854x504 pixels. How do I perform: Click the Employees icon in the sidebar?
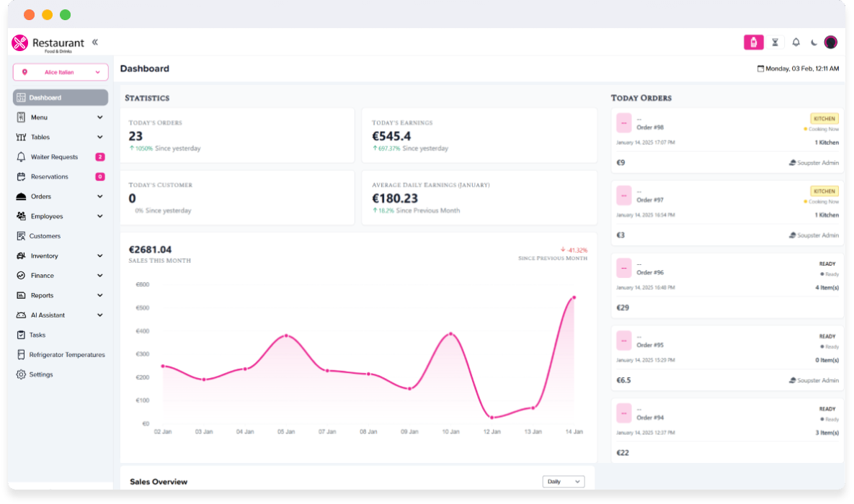(21, 216)
